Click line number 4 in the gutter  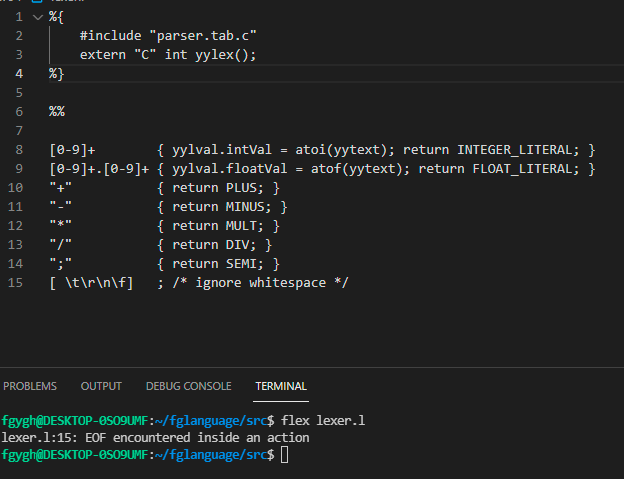tap(19, 74)
